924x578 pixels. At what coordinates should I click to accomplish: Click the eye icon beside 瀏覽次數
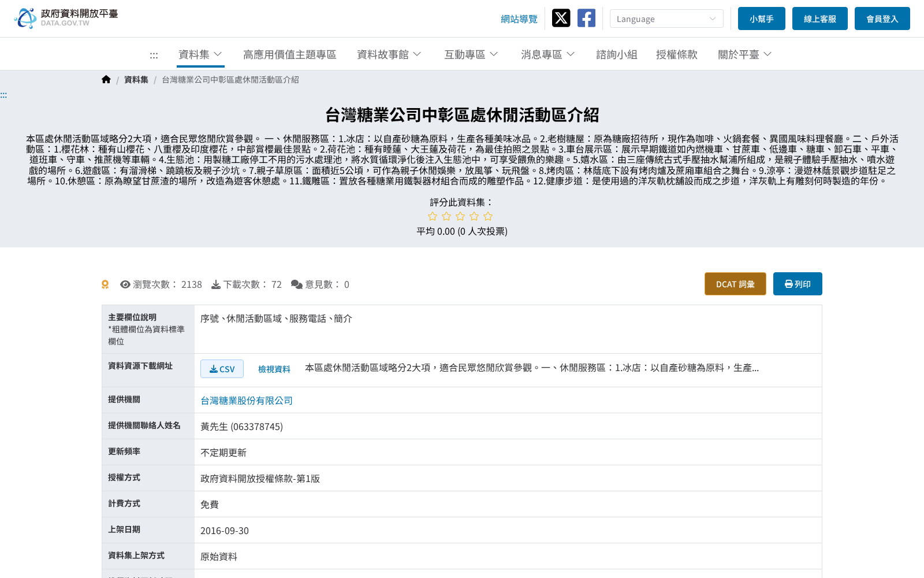coord(125,284)
